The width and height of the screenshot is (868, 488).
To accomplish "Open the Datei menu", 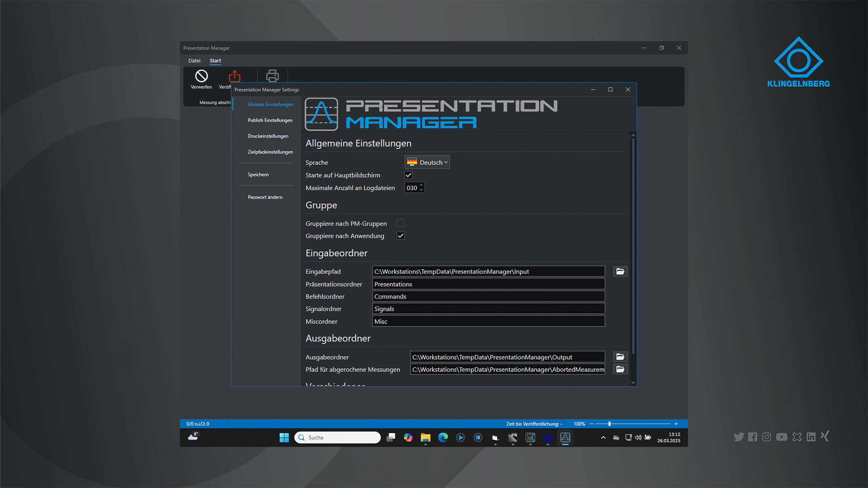I will [x=194, y=61].
